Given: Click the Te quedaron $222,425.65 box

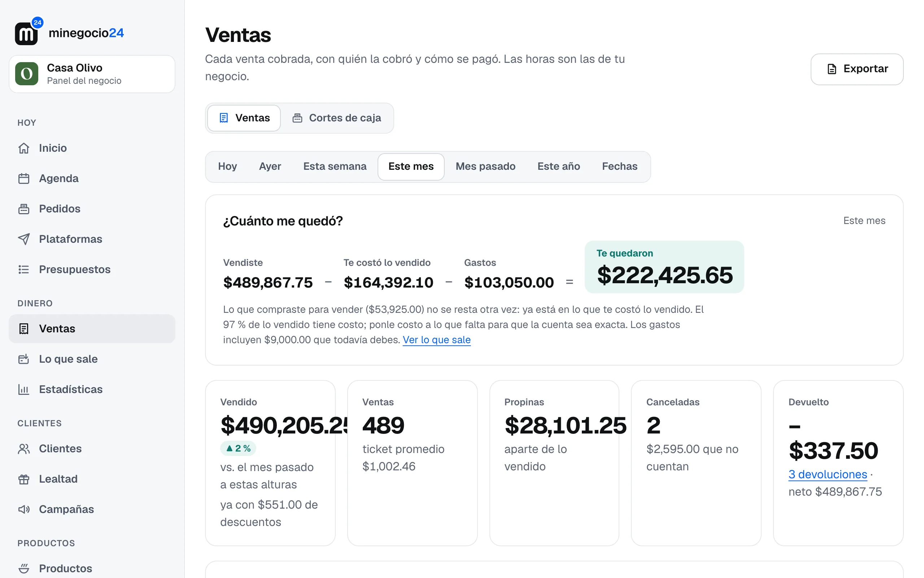Looking at the screenshot, I should click(664, 267).
